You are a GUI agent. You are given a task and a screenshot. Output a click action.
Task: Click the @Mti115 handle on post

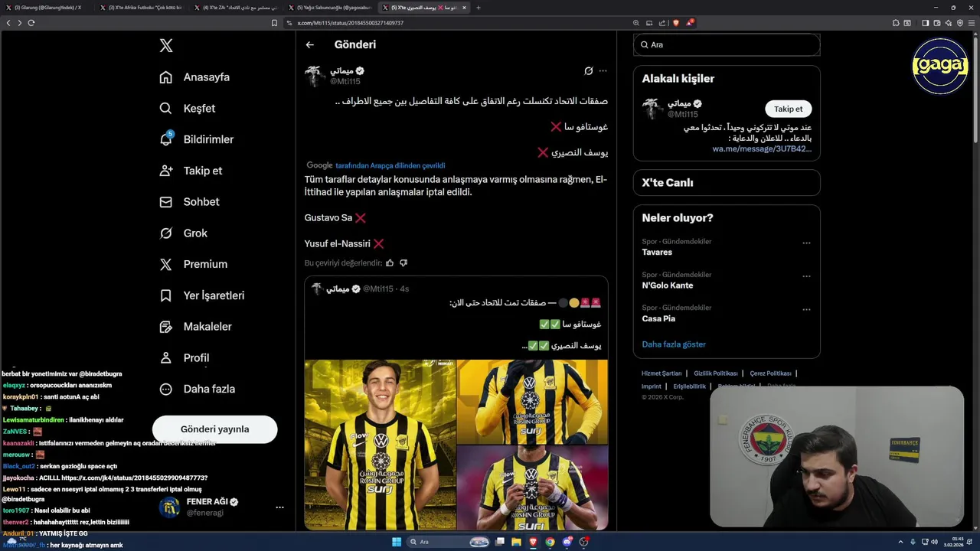[345, 81]
